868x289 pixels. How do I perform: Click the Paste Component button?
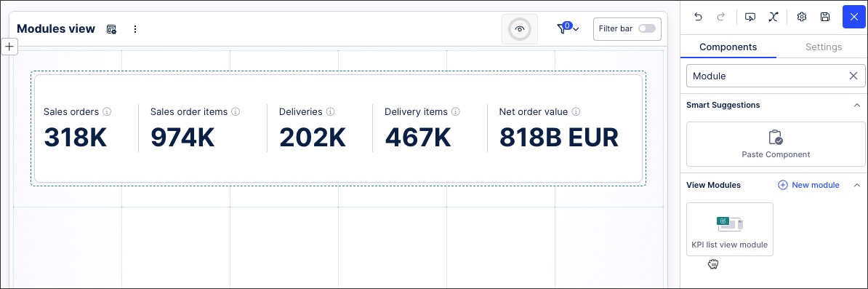click(x=776, y=144)
